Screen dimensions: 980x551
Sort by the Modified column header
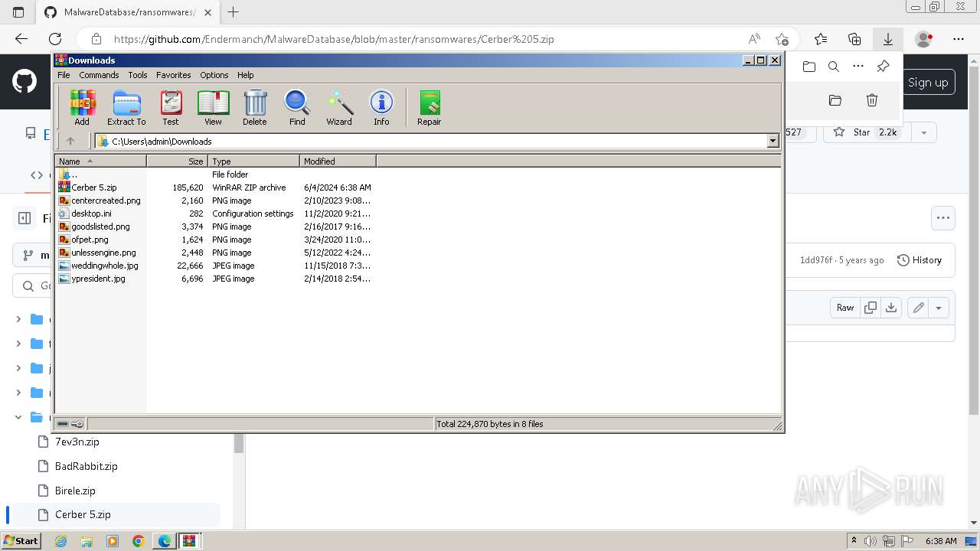[338, 161]
